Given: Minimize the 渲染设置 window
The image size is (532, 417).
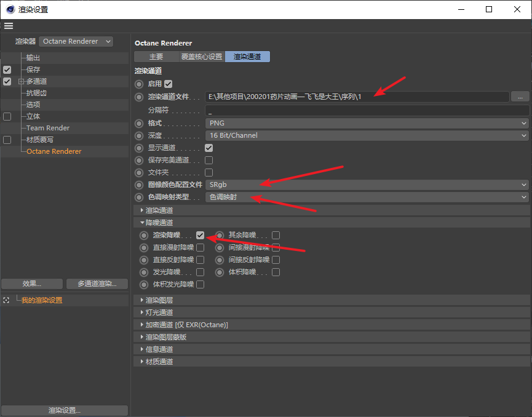Looking at the screenshot, I should coord(461,9).
